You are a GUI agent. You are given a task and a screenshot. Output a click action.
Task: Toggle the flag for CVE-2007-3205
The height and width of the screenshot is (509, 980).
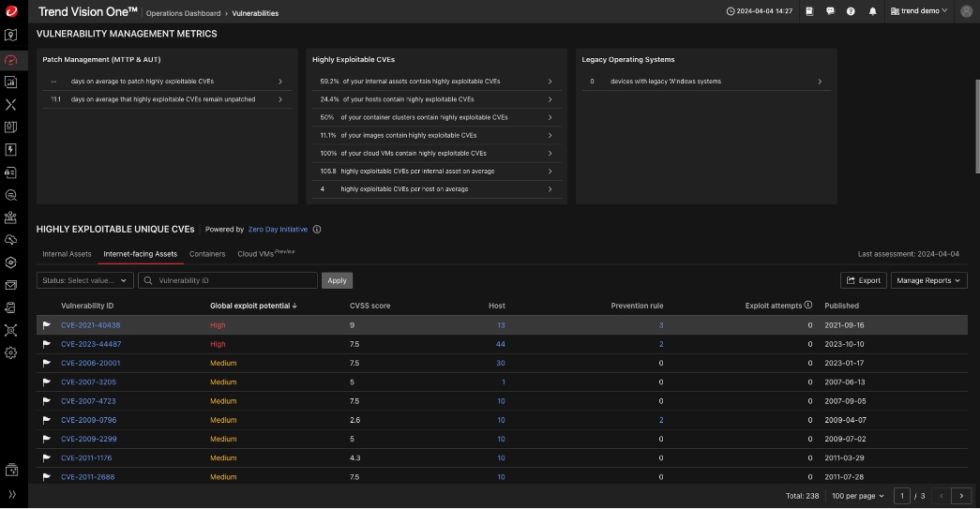(x=46, y=382)
